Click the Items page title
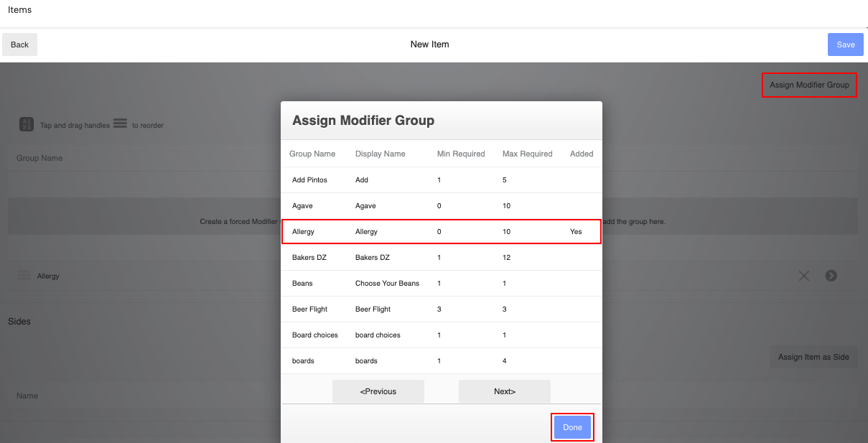868x443 pixels. 19,9
